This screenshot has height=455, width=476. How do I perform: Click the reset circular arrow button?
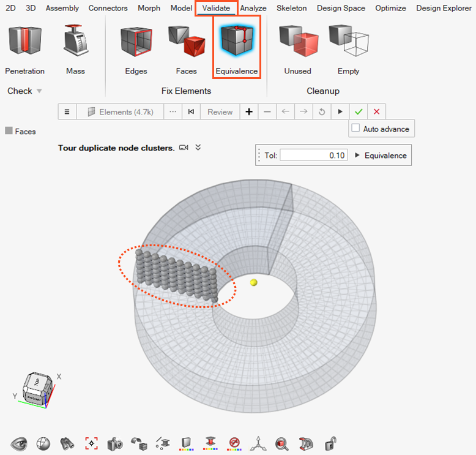tap(322, 112)
